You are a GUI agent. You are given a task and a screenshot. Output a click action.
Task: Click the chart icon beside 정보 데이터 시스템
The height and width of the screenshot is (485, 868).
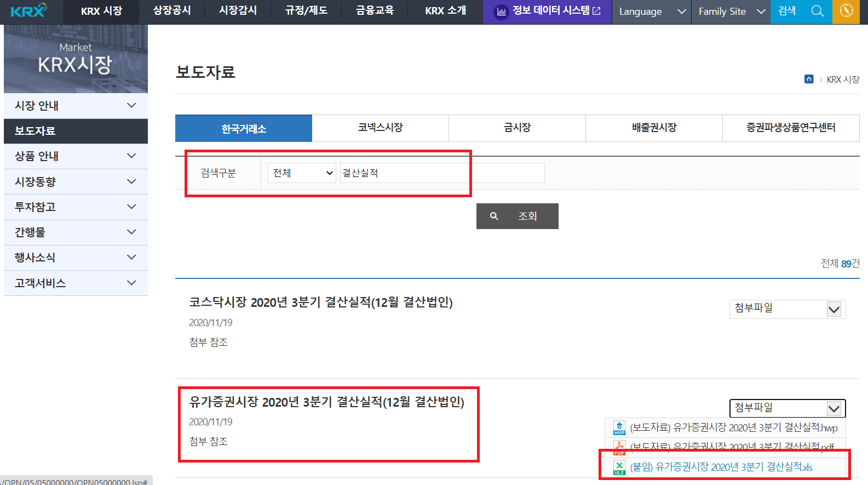501,12
